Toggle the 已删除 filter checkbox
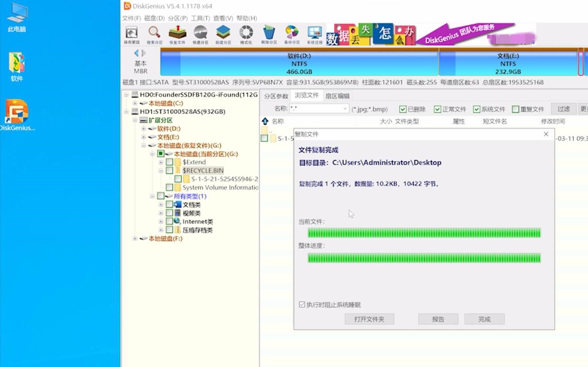This screenshot has height=367, width=588. (403, 109)
